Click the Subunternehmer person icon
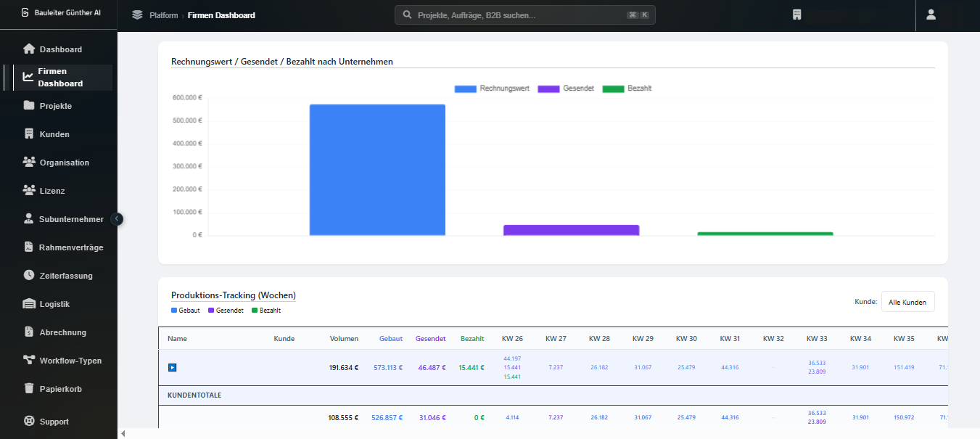980x439 pixels. point(29,219)
